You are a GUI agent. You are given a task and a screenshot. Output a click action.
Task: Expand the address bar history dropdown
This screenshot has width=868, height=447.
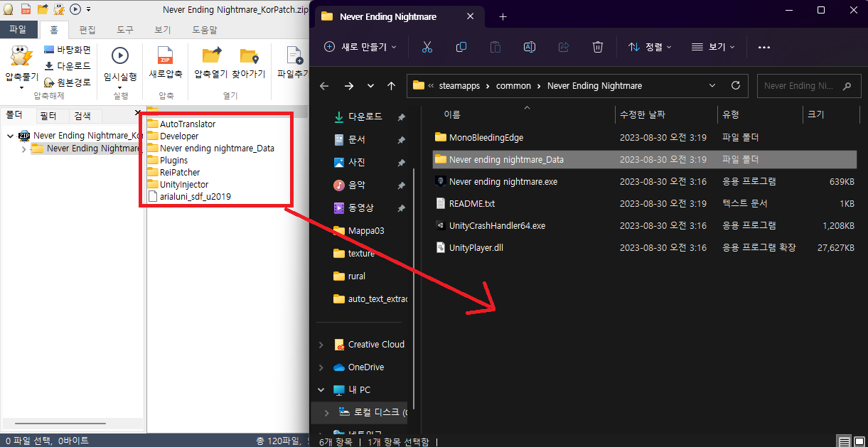point(713,85)
